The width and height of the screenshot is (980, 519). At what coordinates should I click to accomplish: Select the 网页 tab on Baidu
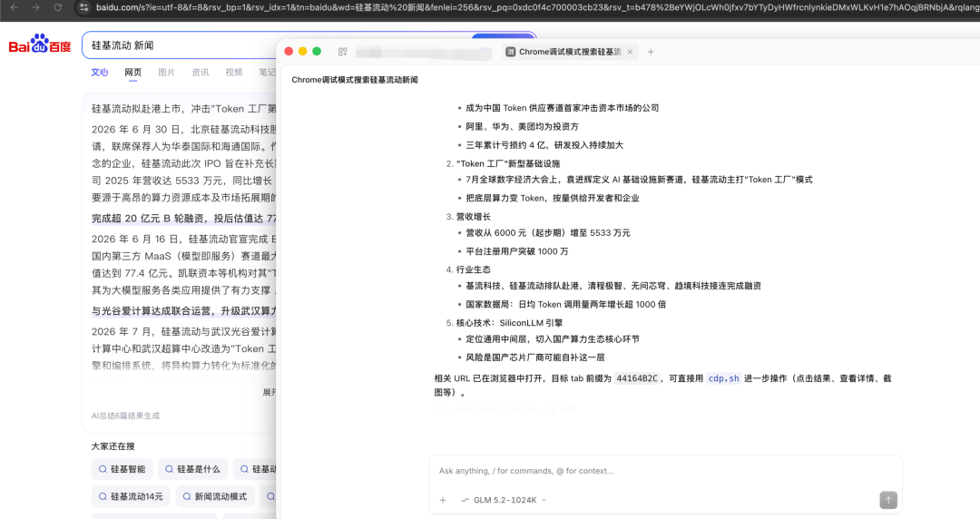click(132, 73)
